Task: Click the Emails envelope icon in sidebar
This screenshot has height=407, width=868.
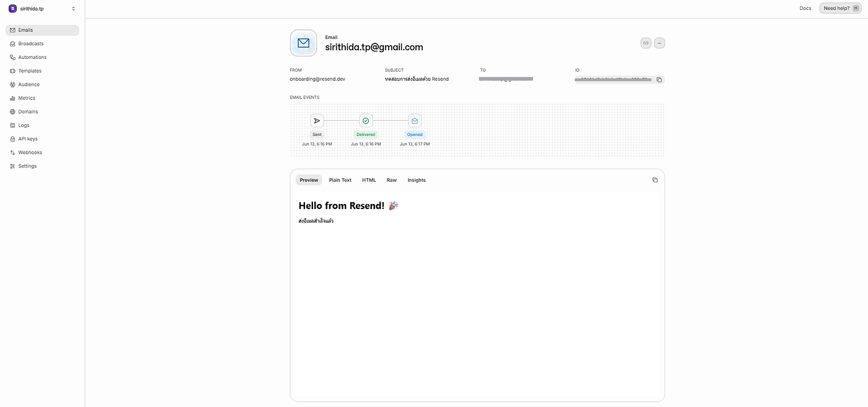Action: [x=12, y=30]
